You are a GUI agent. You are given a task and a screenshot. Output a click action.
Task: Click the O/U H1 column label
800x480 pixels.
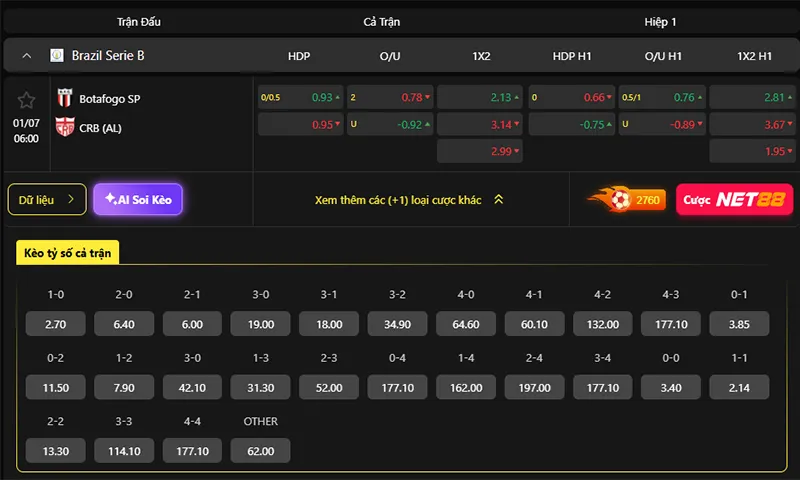point(663,56)
